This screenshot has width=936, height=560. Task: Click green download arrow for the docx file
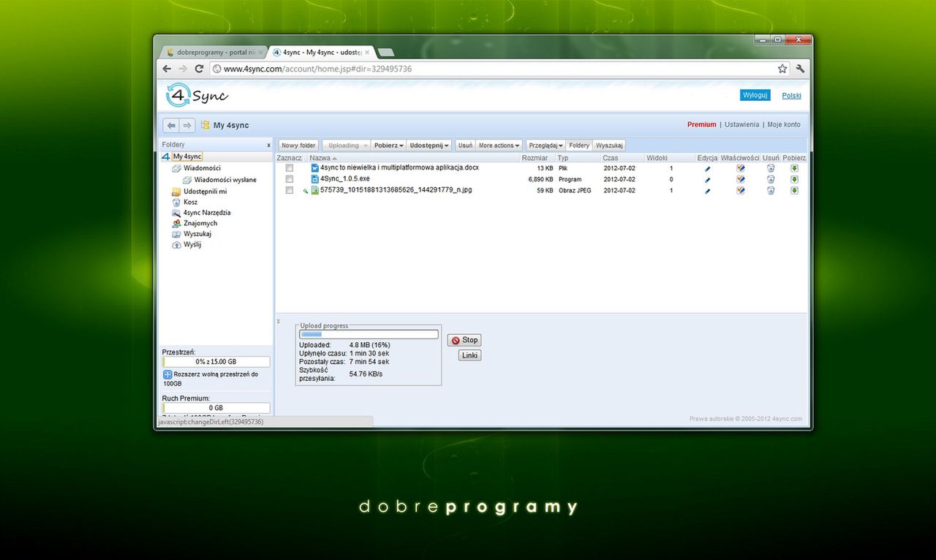tap(794, 168)
